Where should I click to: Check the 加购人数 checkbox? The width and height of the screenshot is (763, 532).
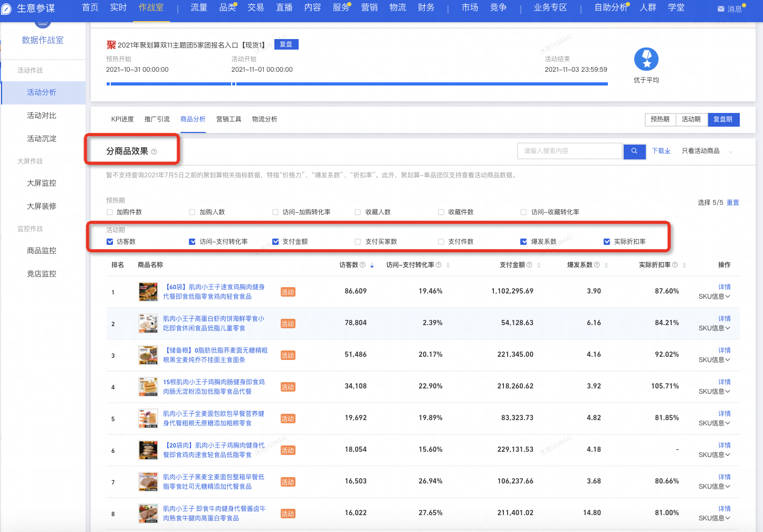[x=193, y=212]
